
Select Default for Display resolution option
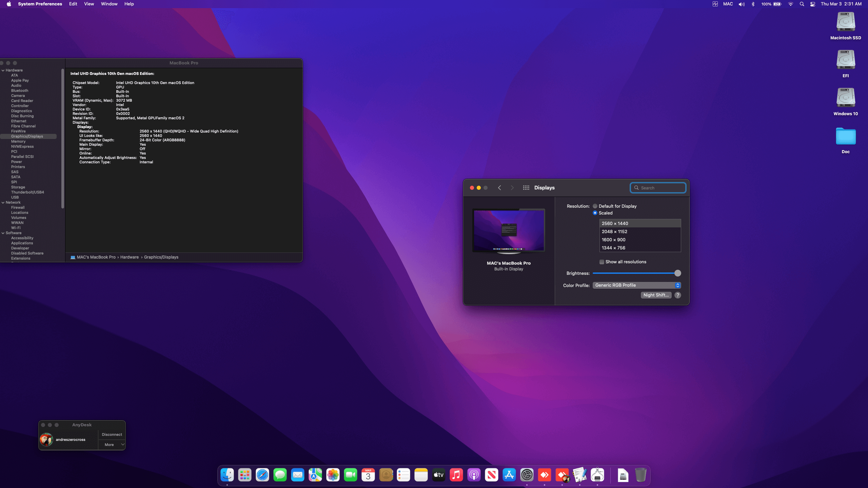[595, 206]
